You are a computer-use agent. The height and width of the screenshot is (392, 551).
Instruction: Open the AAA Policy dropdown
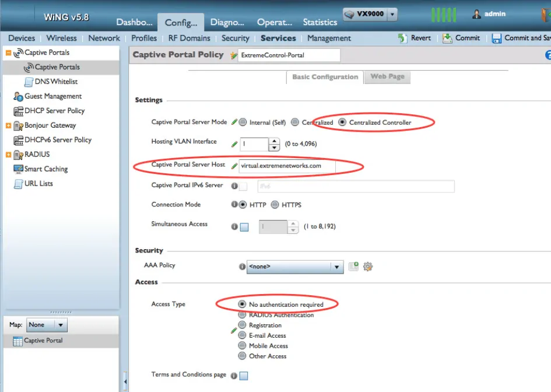pyautogui.click(x=336, y=267)
